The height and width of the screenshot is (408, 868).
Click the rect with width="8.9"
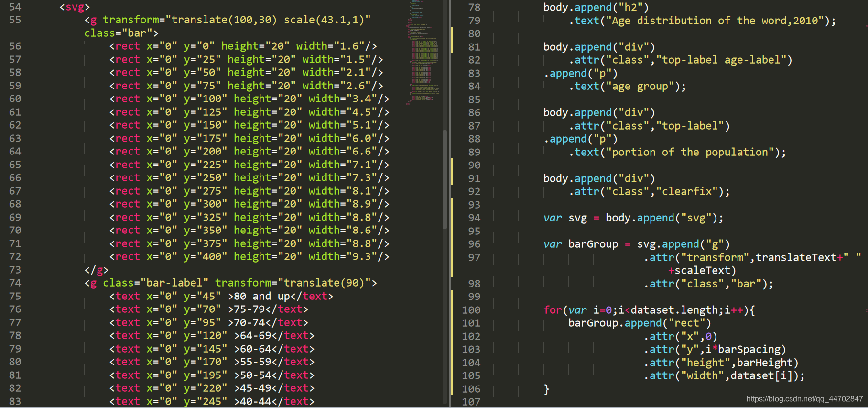250,204
